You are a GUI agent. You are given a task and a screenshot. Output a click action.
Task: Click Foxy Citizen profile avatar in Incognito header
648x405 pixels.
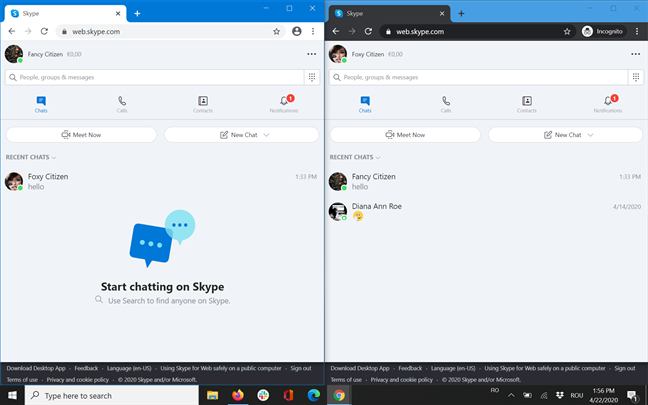pyautogui.click(x=338, y=54)
